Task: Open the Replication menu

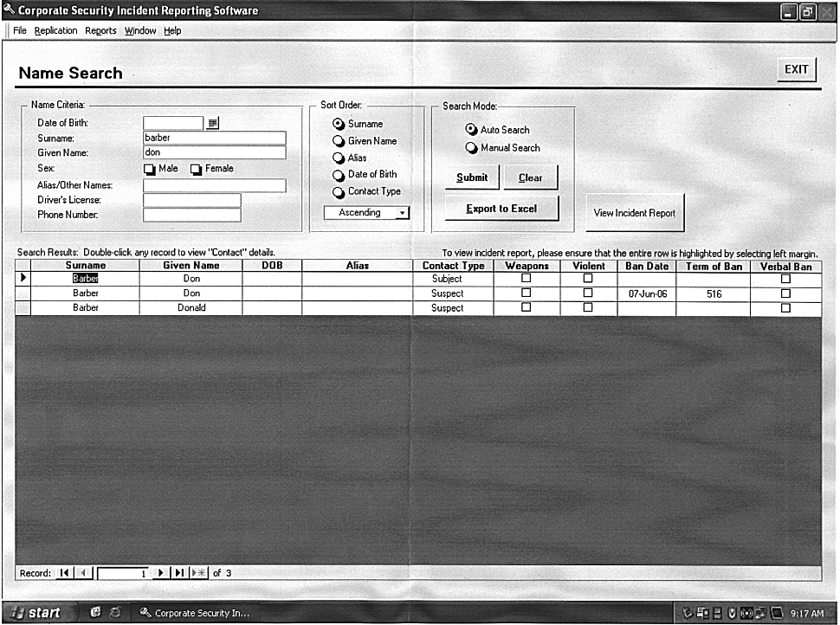Action: point(55,30)
